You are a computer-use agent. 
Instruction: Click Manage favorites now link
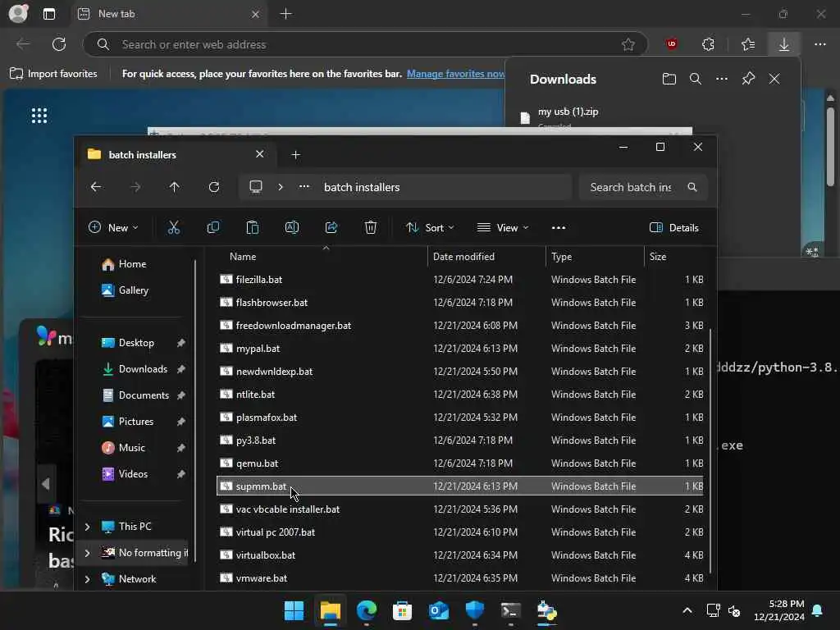coord(455,74)
